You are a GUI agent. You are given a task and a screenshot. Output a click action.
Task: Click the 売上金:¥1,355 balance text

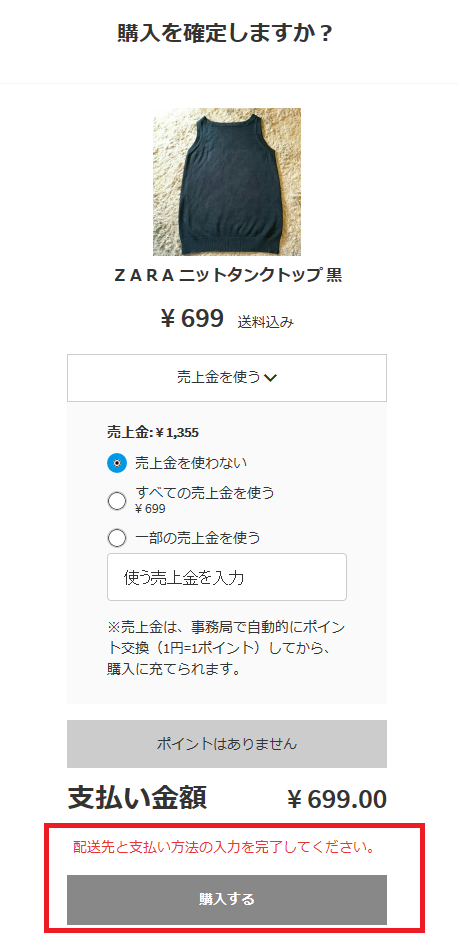click(x=153, y=432)
